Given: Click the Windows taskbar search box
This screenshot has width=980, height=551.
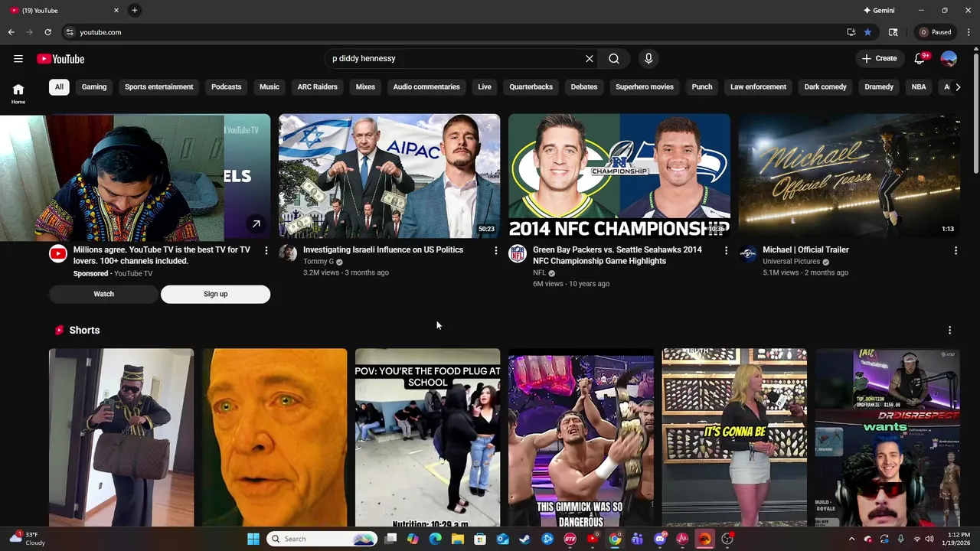Looking at the screenshot, I should point(322,539).
